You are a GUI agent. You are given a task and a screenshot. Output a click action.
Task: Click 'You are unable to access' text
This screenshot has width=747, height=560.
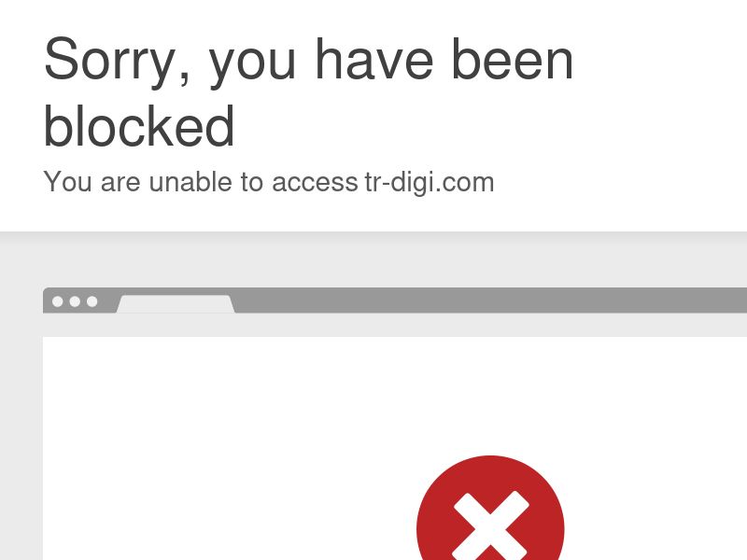(201, 182)
